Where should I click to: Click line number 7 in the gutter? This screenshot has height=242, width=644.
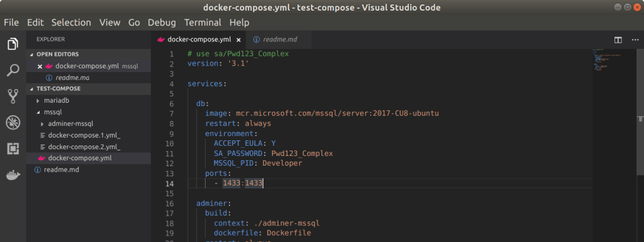click(171, 113)
